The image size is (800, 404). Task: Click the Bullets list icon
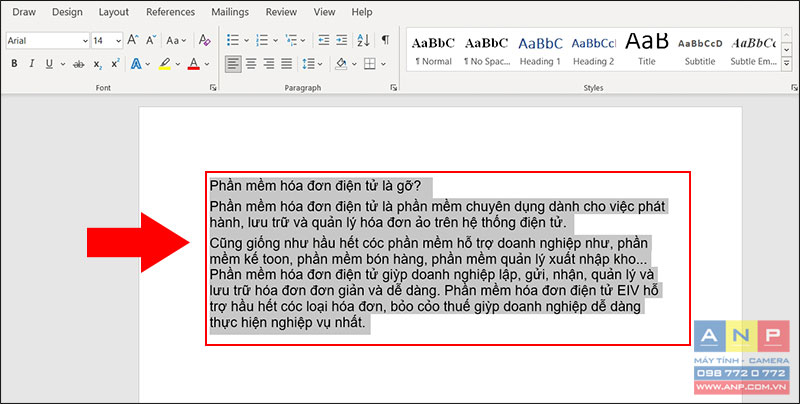point(233,40)
